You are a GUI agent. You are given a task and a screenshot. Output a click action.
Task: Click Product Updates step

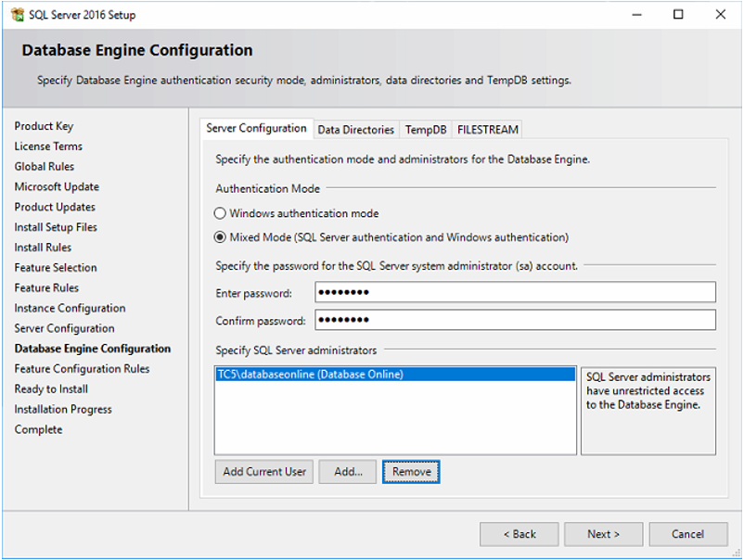55,207
